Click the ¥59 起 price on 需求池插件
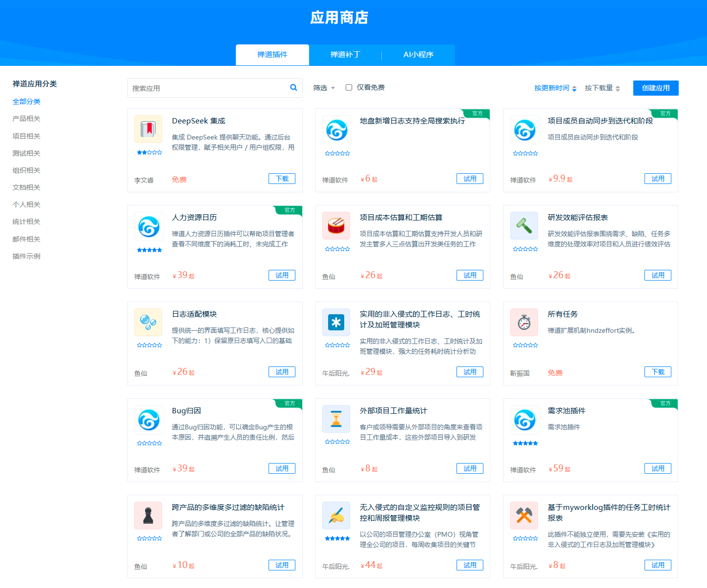 pyautogui.click(x=560, y=468)
